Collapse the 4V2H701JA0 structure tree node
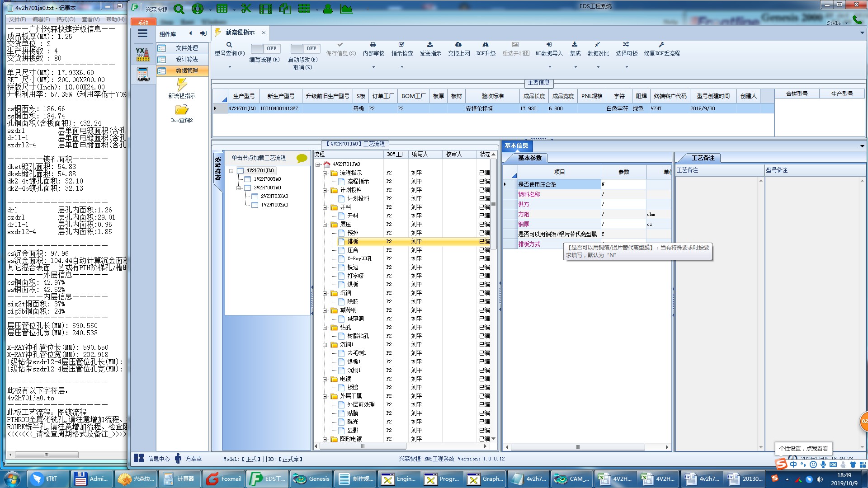 tap(231, 171)
